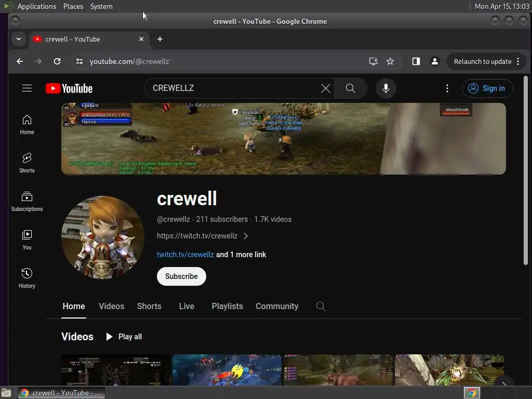This screenshot has height=399, width=532.
Task: Click the search magnifier button
Action: tap(351, 88)
